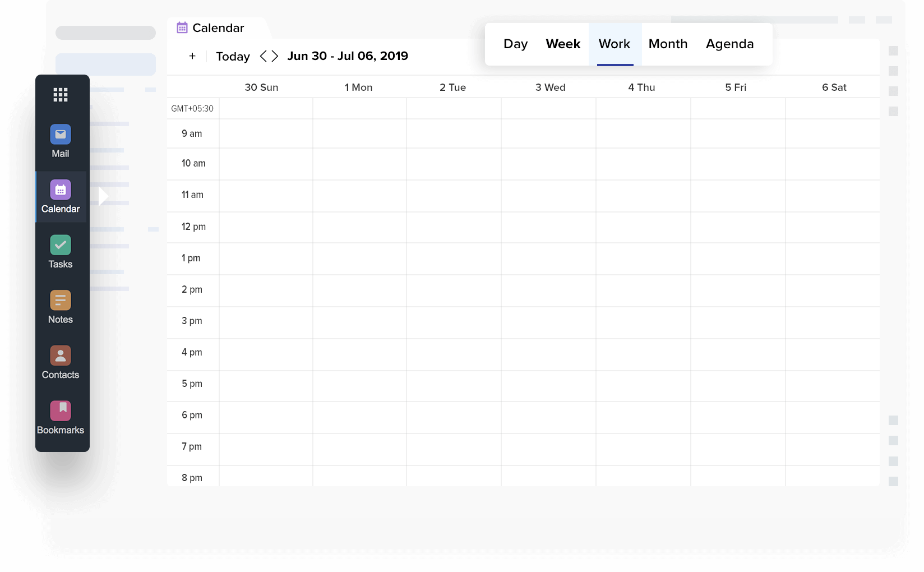
Task: Open Notes from the left sidebar
Action: (x=60, y=300)
